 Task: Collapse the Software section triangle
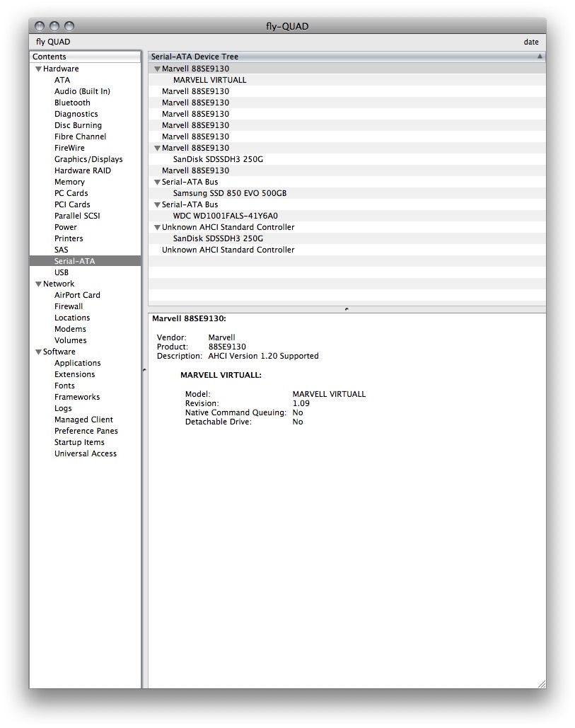38,352
